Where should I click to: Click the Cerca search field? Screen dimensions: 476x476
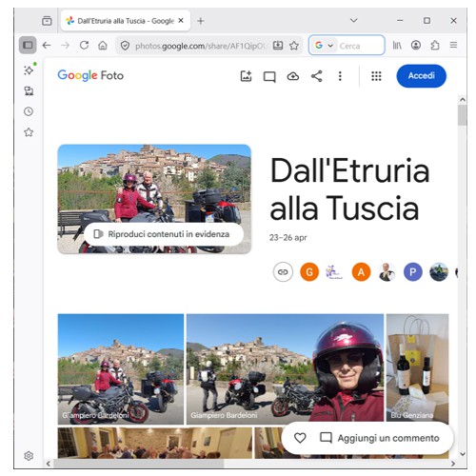click(x=361, y=46)
